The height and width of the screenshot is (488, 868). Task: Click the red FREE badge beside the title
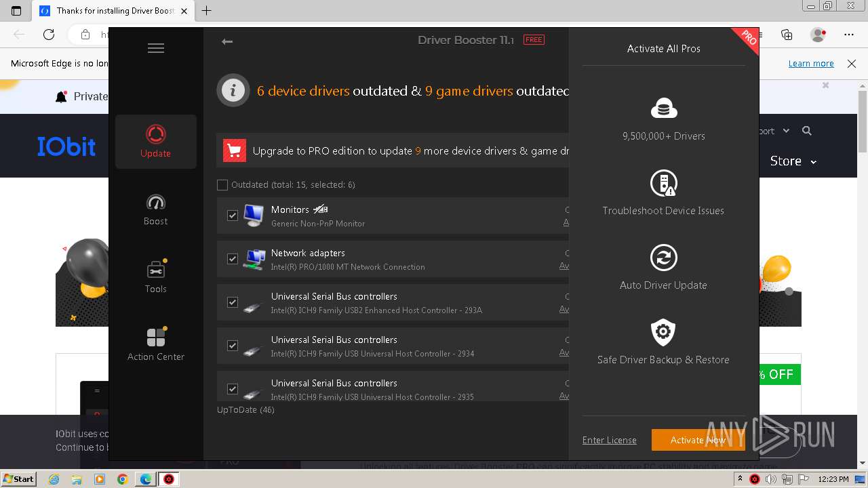click(x=534, y=40)
